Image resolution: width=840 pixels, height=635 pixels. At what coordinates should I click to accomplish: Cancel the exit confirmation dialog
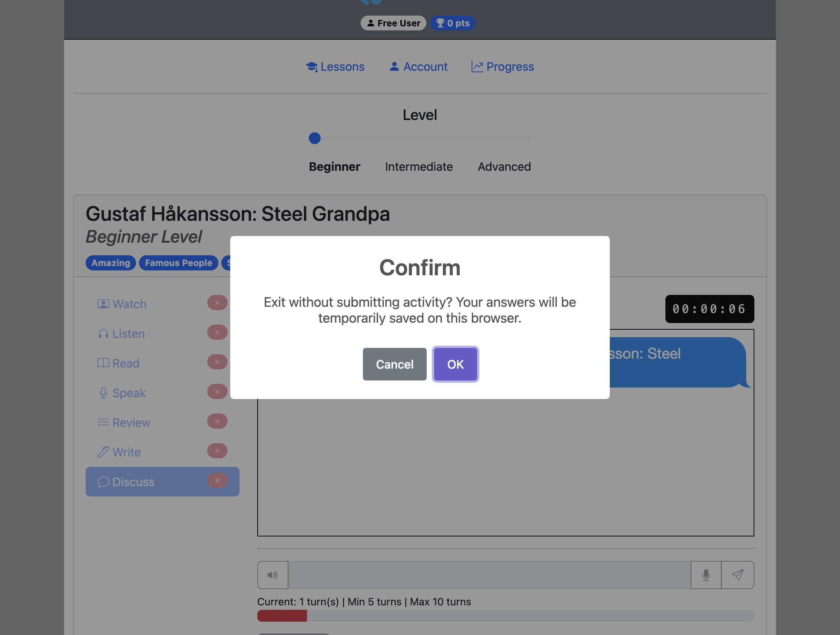[394, 364]
